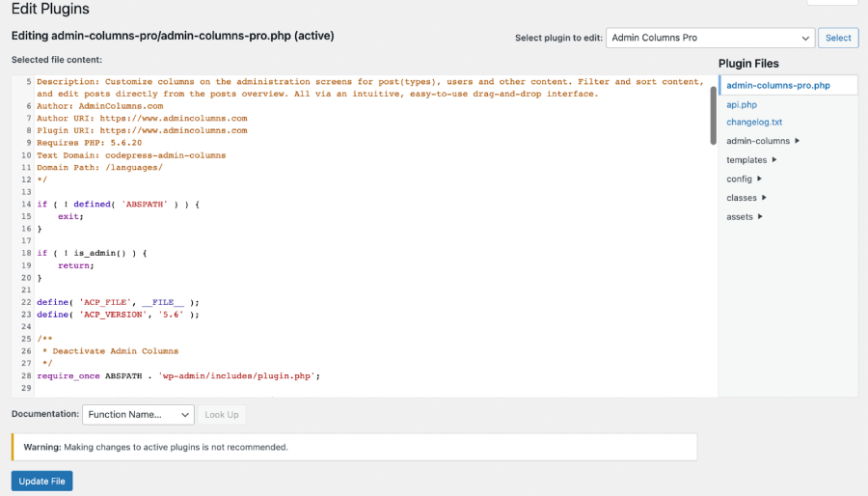This screenshot has height=496, width=868.
Task: Select the classes folder label
Action: tap(741, 198)
